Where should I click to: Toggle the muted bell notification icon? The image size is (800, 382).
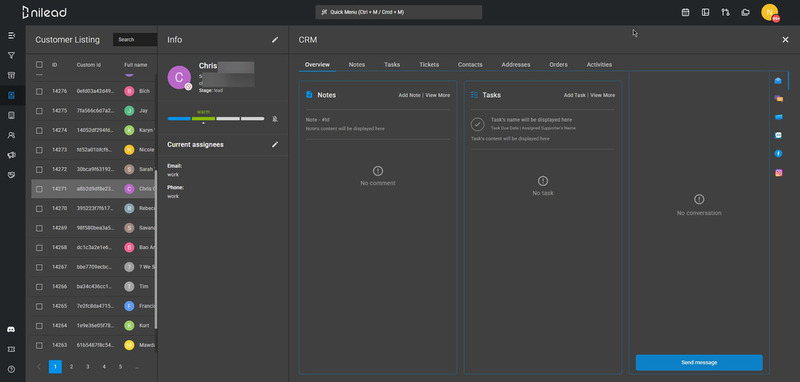(x=275, y=119)
